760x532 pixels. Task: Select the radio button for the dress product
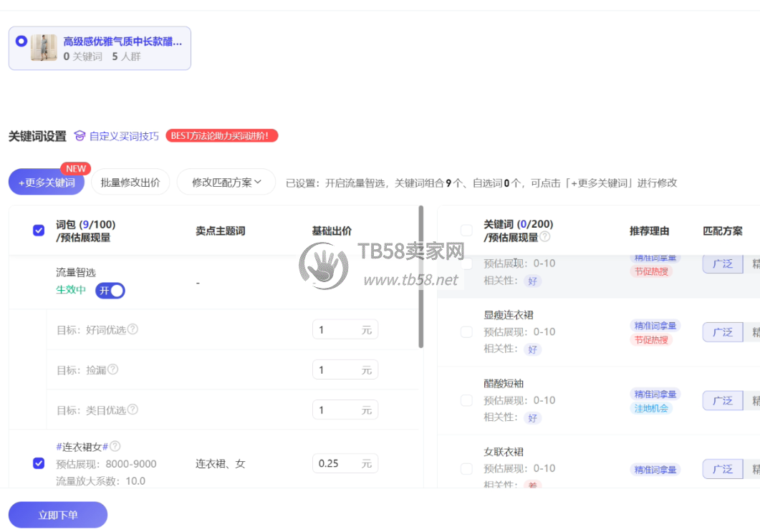(21, 41)
